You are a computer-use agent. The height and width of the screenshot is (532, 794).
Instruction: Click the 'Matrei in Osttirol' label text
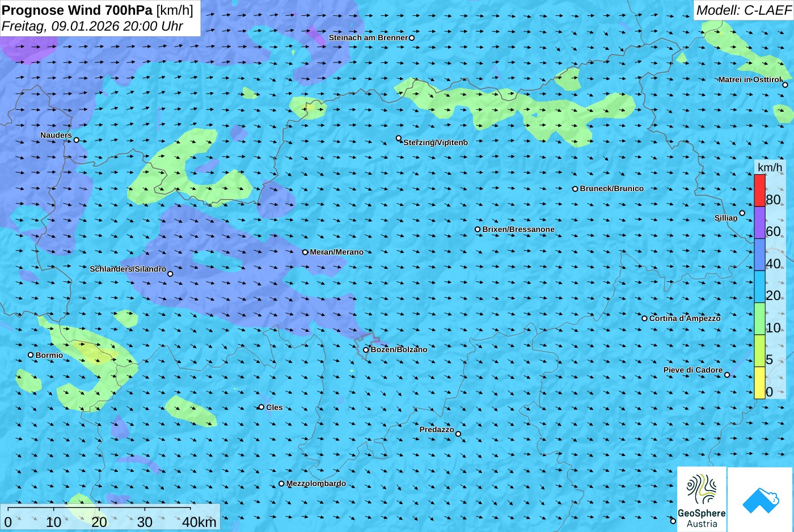tap(750, 79)
